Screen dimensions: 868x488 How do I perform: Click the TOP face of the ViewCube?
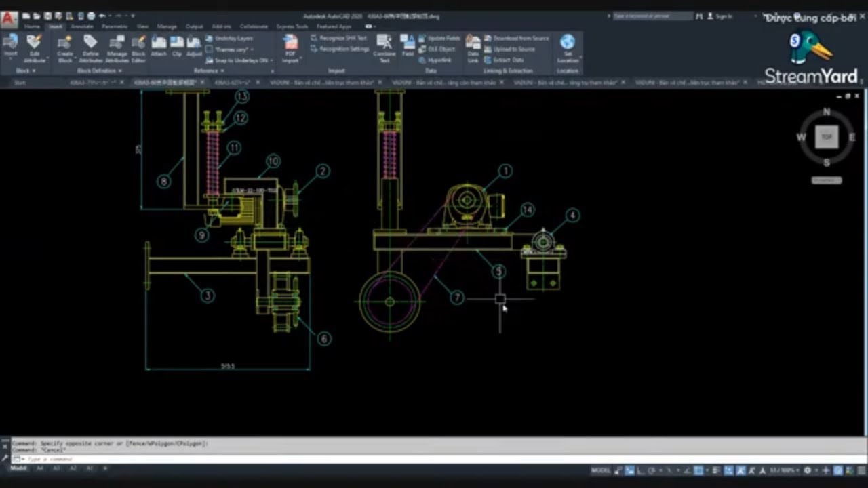(827, 136)
